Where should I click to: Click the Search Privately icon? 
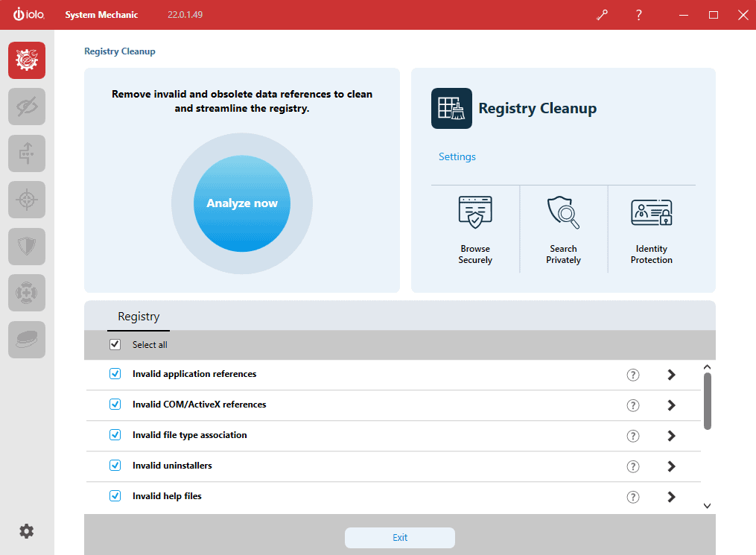tap(563, 212)
